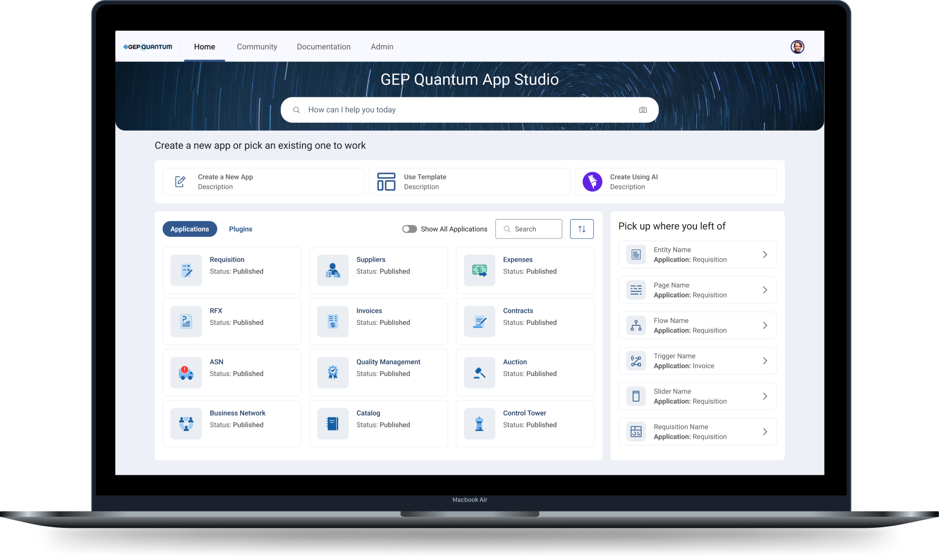Open the Invoices app icon
This screenshot has width=939, height=560.
click(333, 321)
